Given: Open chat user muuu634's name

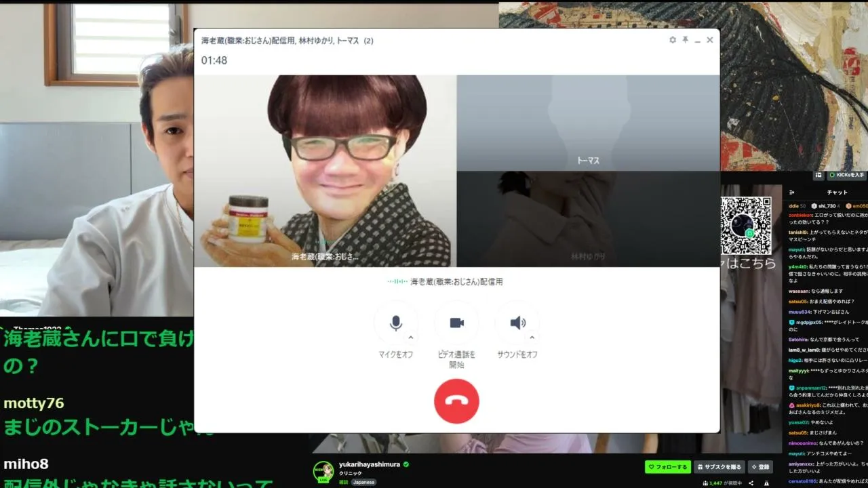Looking at the screenshot, I should coord(799,312).
